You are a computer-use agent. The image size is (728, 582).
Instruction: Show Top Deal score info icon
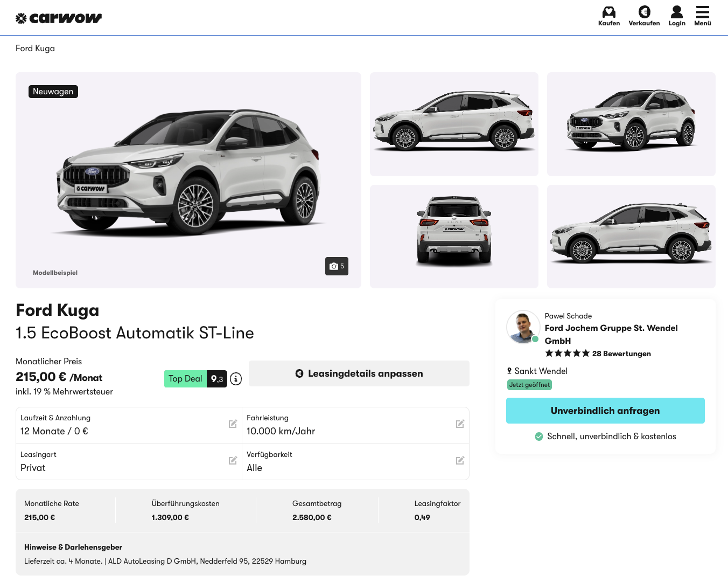click(236, 379)
